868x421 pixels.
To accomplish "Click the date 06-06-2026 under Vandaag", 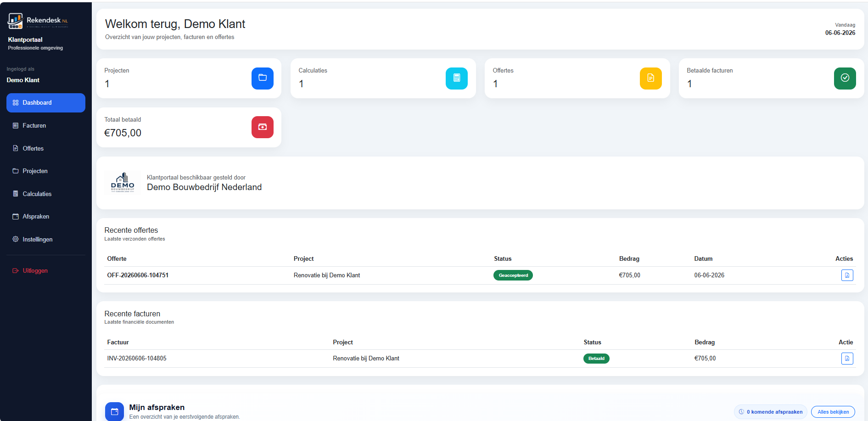I will (840, 33).
